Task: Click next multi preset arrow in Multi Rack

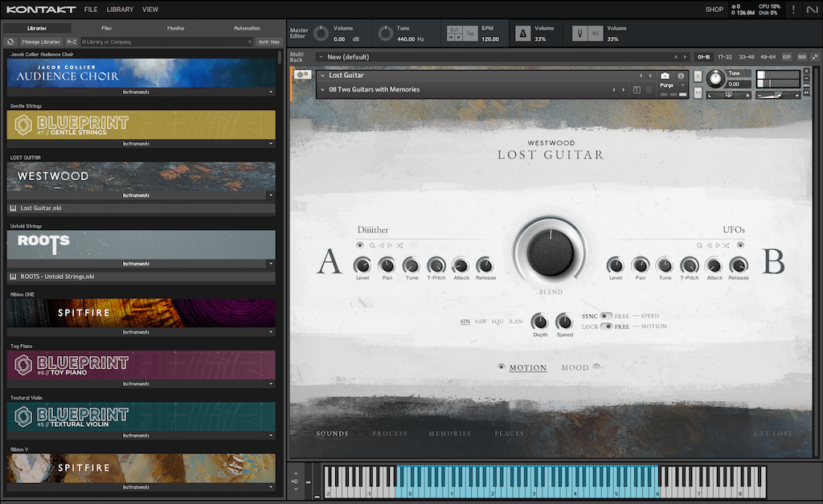Action: tap(685, 57)
